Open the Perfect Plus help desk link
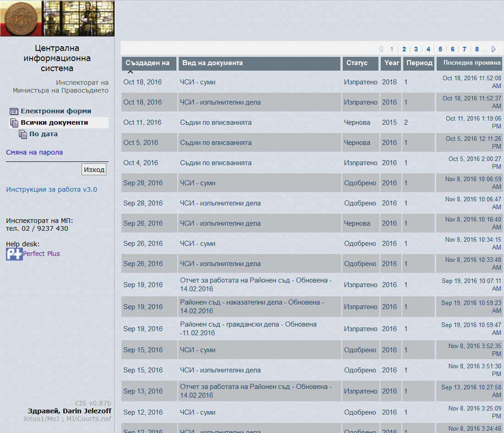 (41, 254)
